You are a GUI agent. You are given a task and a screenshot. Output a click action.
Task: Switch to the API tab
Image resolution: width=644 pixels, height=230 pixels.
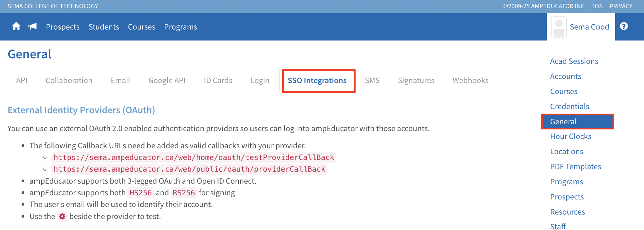click(x=22, y=80)
